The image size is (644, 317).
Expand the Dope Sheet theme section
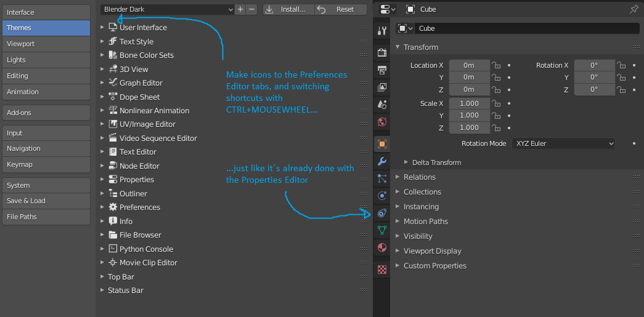(102, 97)
